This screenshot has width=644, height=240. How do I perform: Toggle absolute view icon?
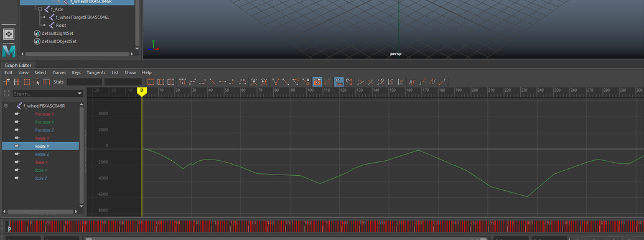pos(370,82)
